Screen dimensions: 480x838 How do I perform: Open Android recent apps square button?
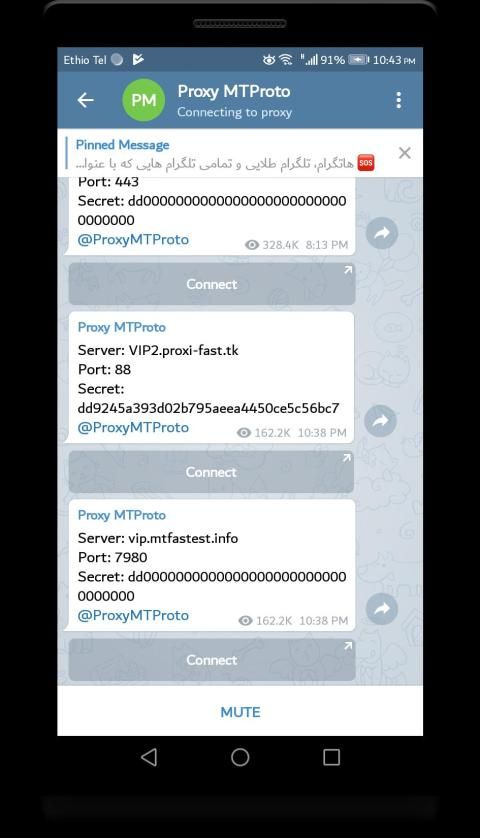pyautogui.click(x=331, y=757)
